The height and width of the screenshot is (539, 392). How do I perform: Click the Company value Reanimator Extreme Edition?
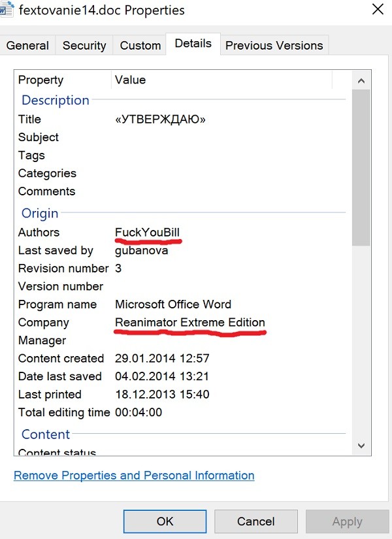[189, 323]
